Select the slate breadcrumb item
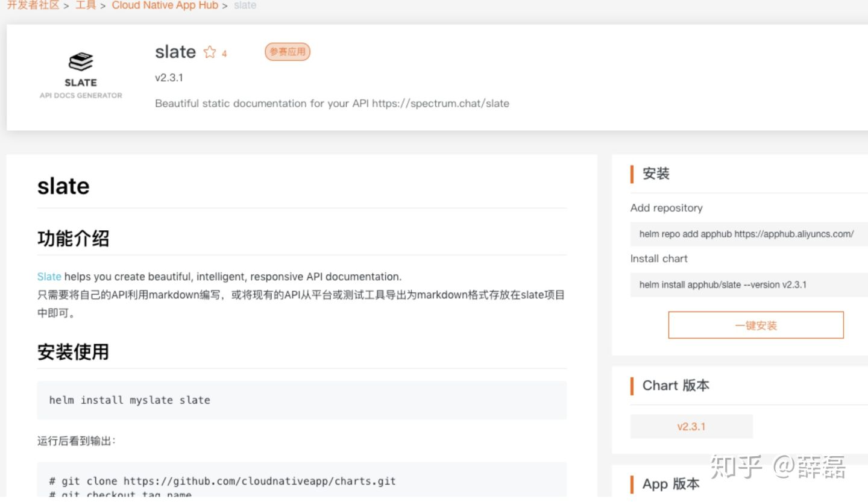 click(x=245, y=5)
